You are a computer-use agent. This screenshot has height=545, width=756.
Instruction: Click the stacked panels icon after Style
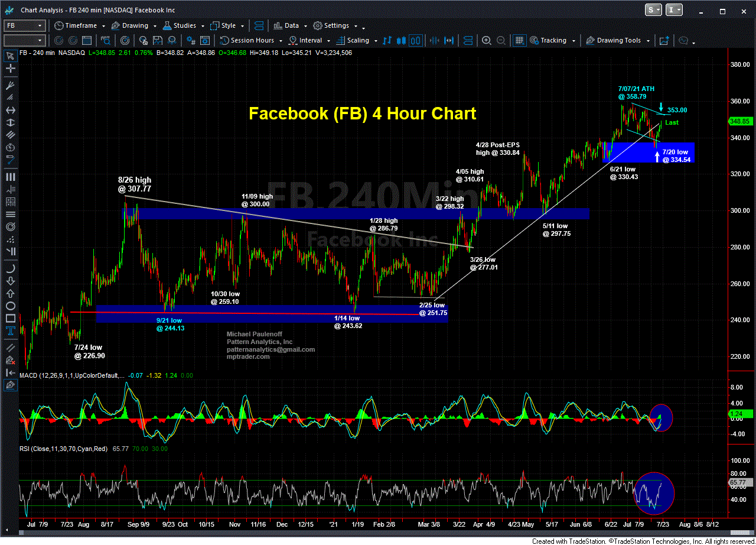258,26
